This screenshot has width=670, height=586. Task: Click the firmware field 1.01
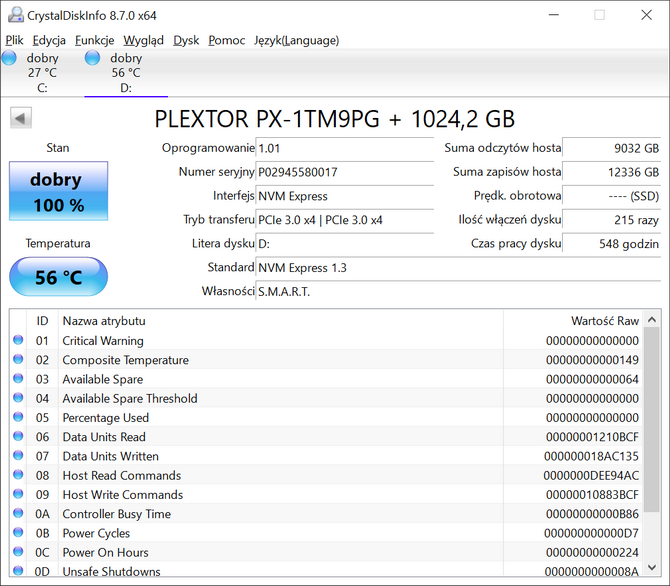coord(344,148)
